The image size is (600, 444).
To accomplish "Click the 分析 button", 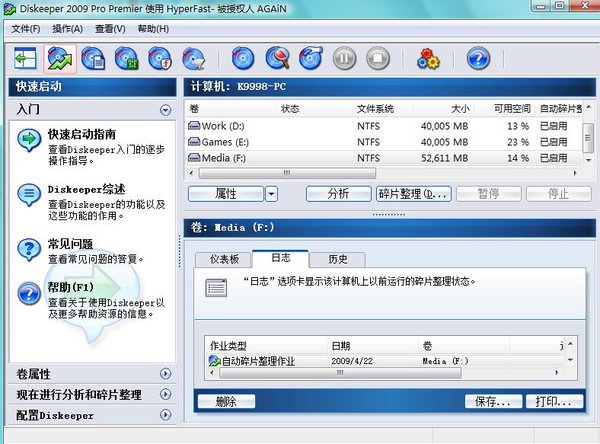I will click(x=338, y=194).
